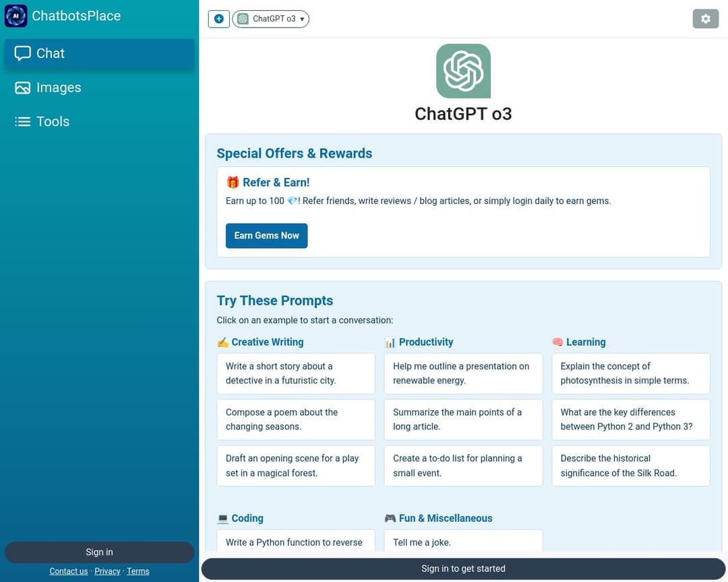Viewport: 728px width, 582px height.
Task: Click Sign in to get started bar
Action: click(463, 568)
